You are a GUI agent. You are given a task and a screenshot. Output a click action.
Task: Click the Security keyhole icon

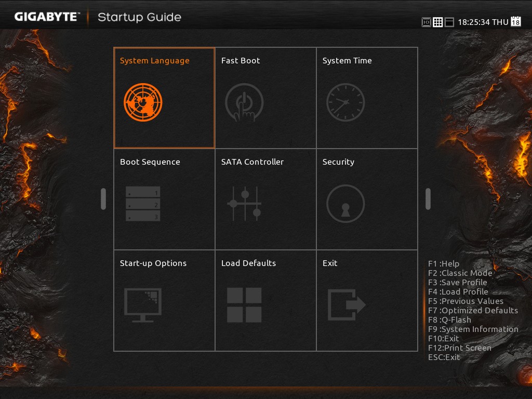(x=345, y=204)
